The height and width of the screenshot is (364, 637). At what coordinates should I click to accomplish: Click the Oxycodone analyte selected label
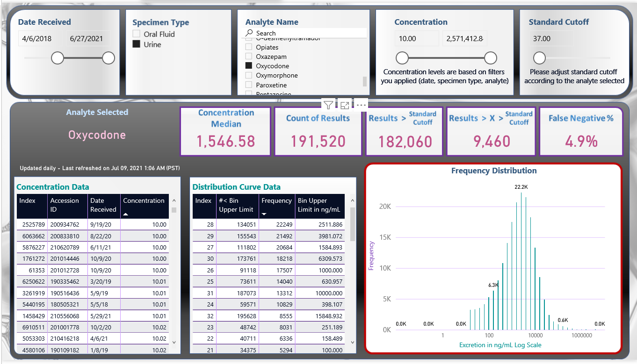coord(97,135)
